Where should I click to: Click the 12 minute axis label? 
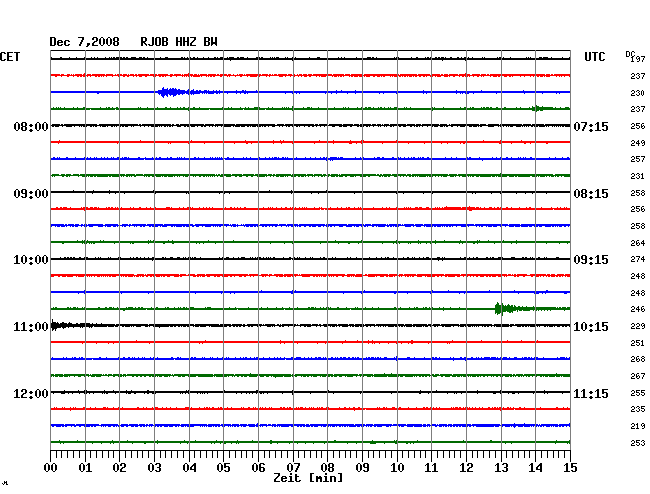click(466, 468)
